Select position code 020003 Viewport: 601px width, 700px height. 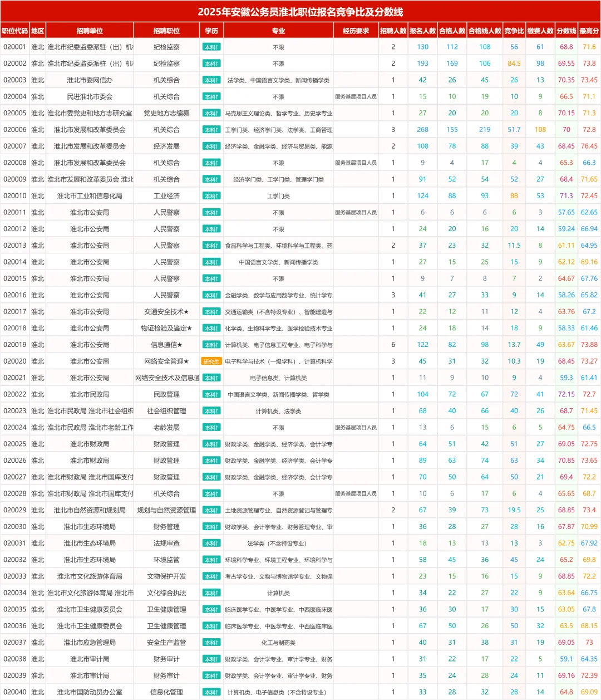coord(15,80)
